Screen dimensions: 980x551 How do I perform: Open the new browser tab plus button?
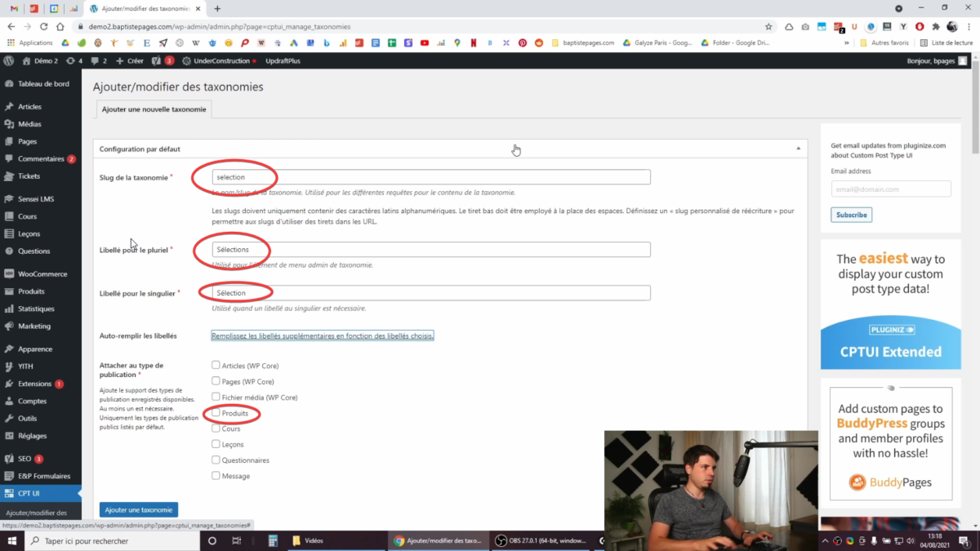click(x=217, y=9)
